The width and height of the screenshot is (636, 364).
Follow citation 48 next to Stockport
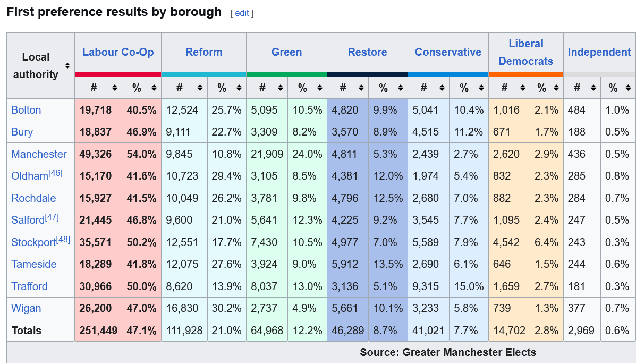63,240
